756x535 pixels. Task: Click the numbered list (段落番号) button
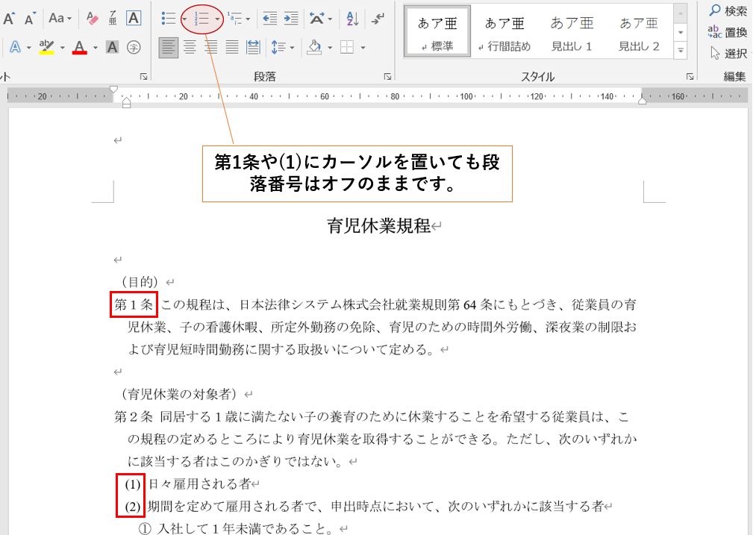point(201,18)
